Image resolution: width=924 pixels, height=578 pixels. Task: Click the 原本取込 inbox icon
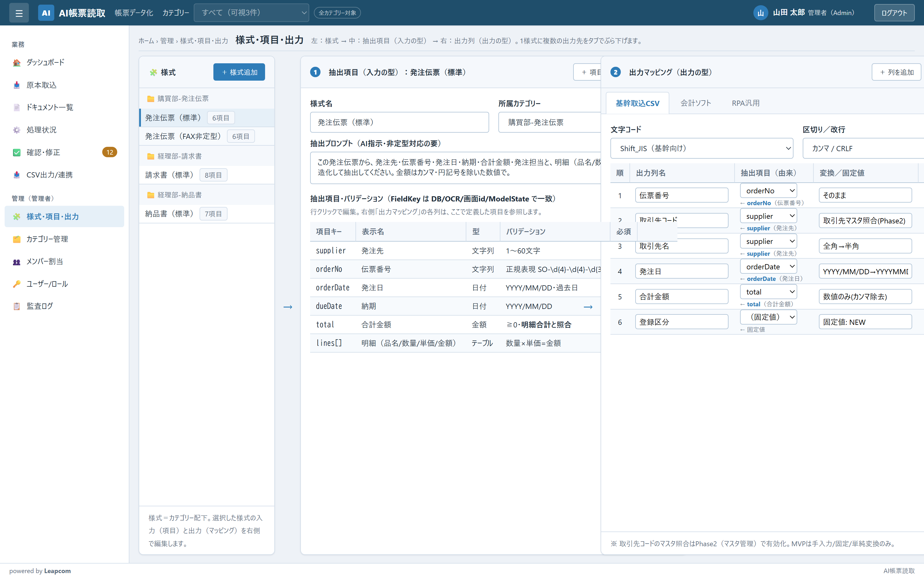tap(16, 85)
